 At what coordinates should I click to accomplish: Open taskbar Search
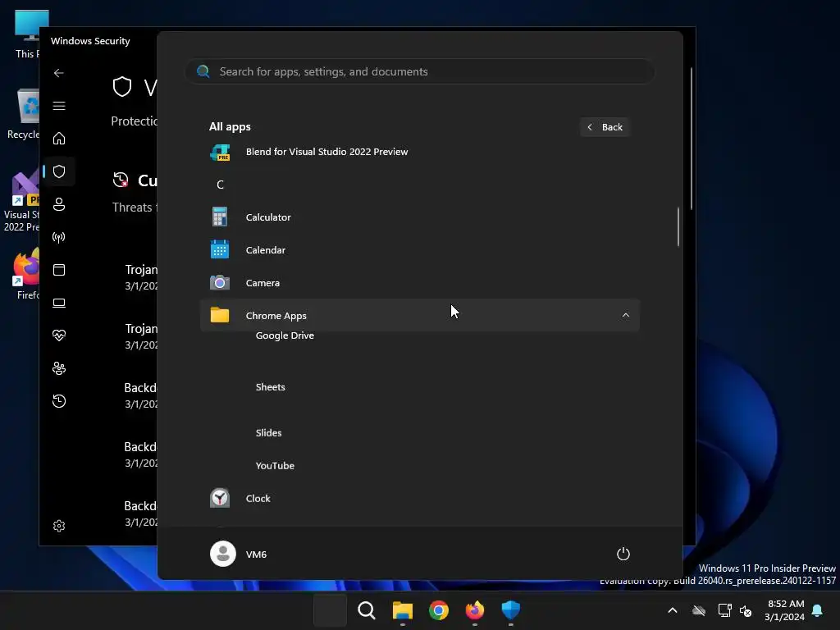pos(367,610)
